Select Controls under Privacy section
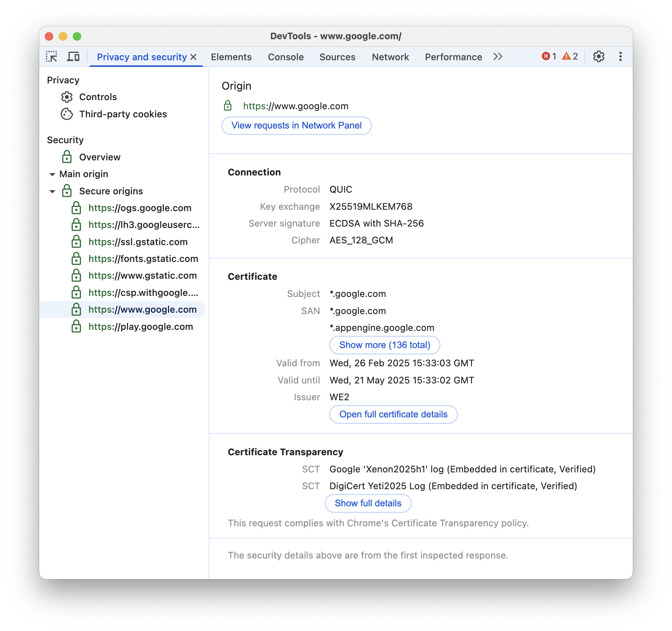The height and width of the screenshot is (631, 672). [98, 97]
